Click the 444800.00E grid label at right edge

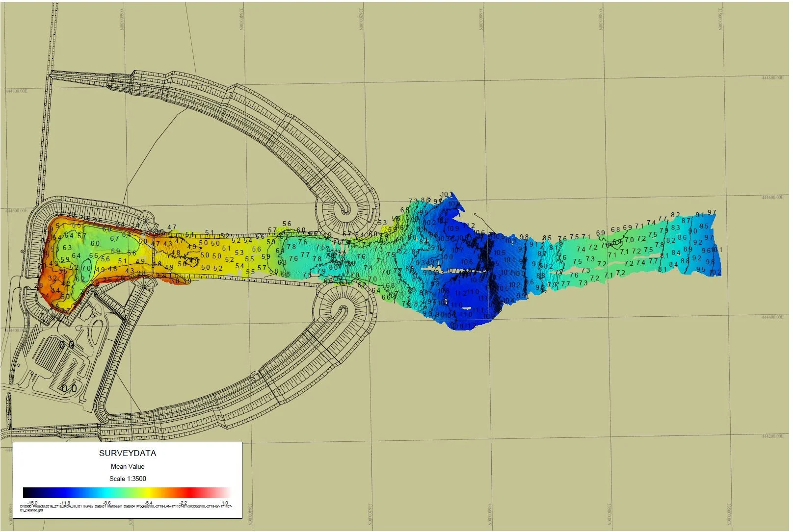click(772, 78)
